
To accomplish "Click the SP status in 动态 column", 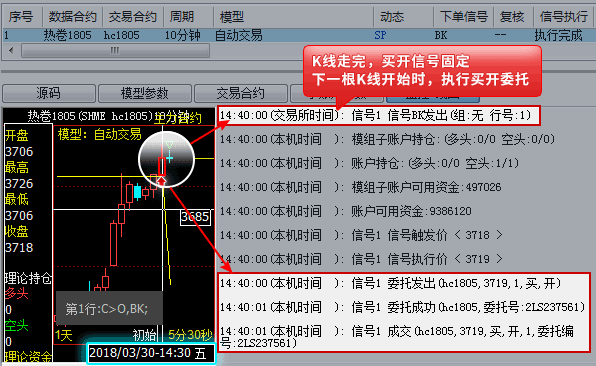I will [x=380, y=35].
